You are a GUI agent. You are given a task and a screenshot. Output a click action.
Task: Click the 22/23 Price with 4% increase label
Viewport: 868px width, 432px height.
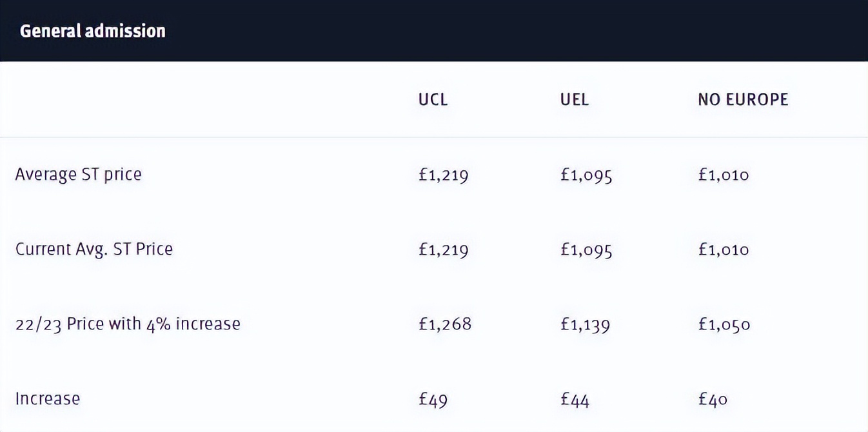tap(128, 324)
